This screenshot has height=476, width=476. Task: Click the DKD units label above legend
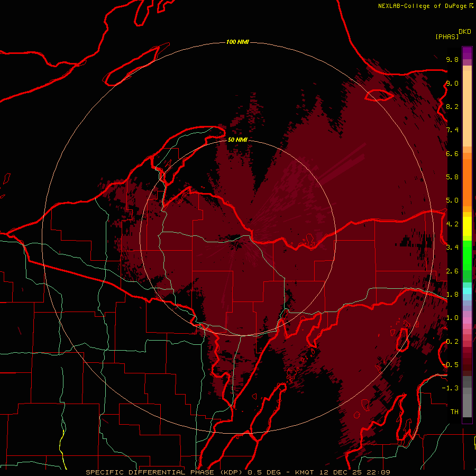[x=465, y=32]
